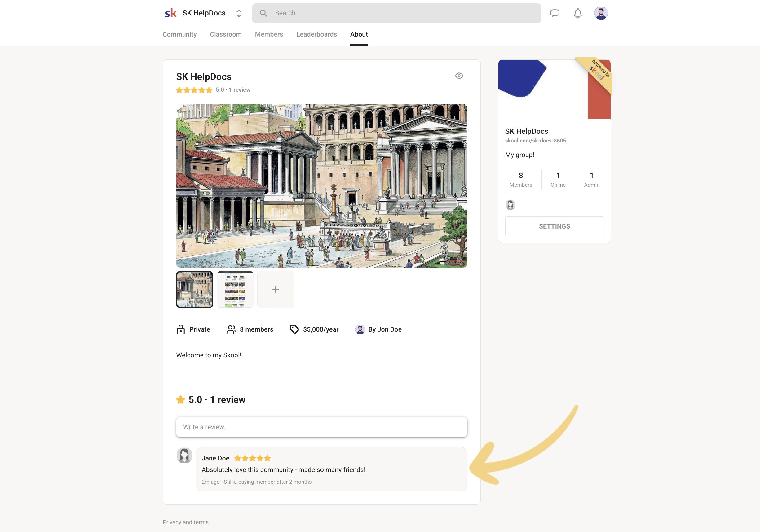Click the Still a paying member timestamp line
Viewport: 760px width, 532px height.
pos(257,482)
